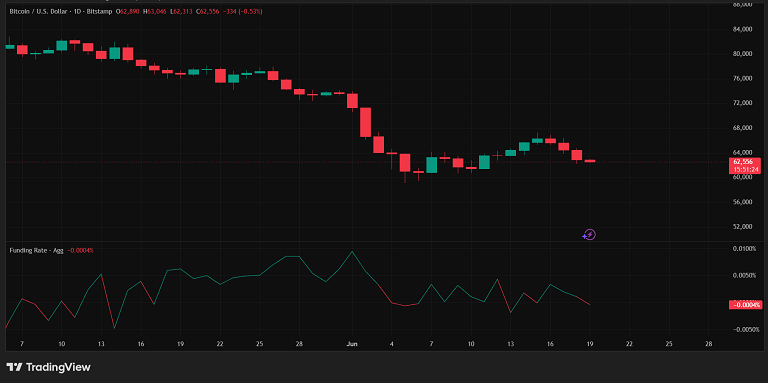
Task: Click the −0.0004% funding rate axis tag
Action: coord(745,305)
